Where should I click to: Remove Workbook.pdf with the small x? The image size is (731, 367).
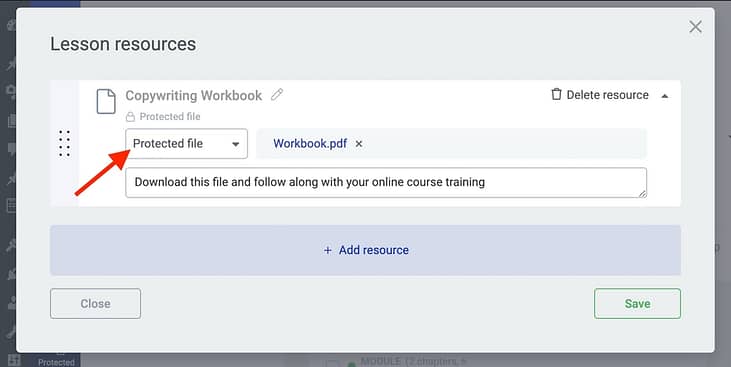pyautogui.click(x=359, y=144)
